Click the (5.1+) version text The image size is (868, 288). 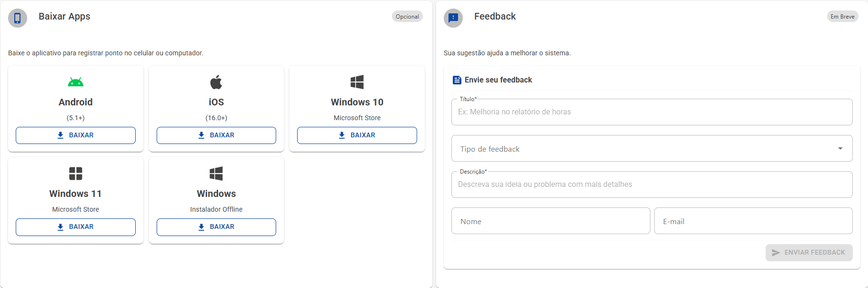click(x=76, y=118)
